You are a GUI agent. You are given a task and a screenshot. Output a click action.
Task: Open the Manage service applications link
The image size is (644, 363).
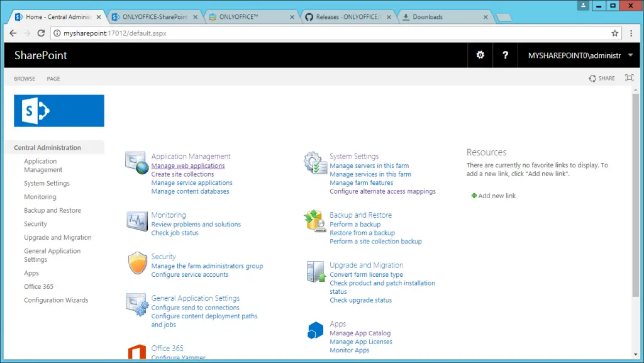point(192,182)
